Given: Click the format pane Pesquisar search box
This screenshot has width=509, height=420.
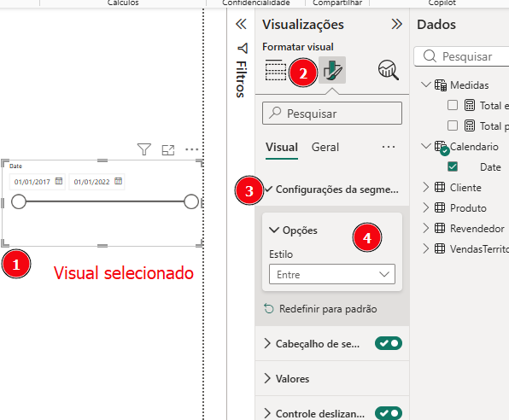Looking at the screenshot, I should point(331,113).
